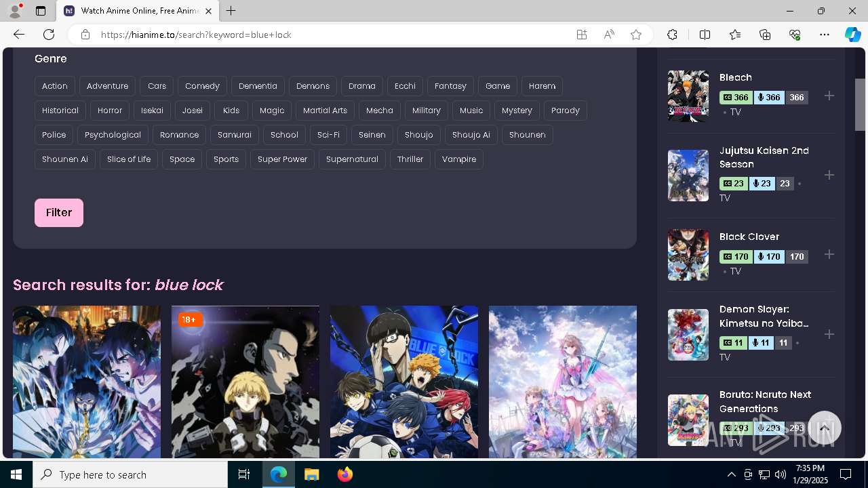This screenshot has height=488, width=868.
Task: Open the app available icon in address bar
Action: (582, 35)
